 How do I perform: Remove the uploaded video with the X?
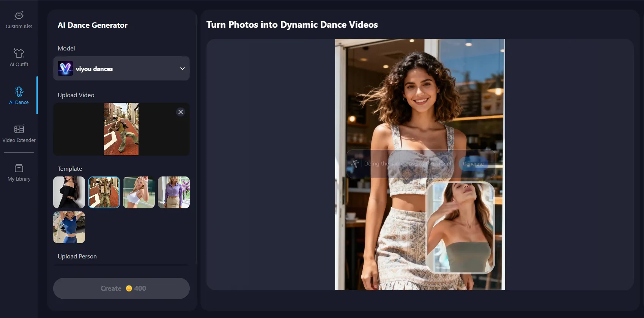coord(181,112)
